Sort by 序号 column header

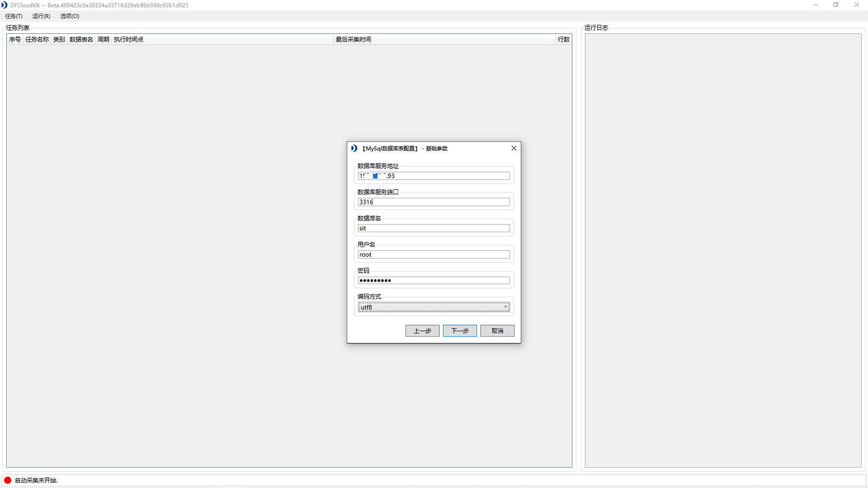pos(15,40)
